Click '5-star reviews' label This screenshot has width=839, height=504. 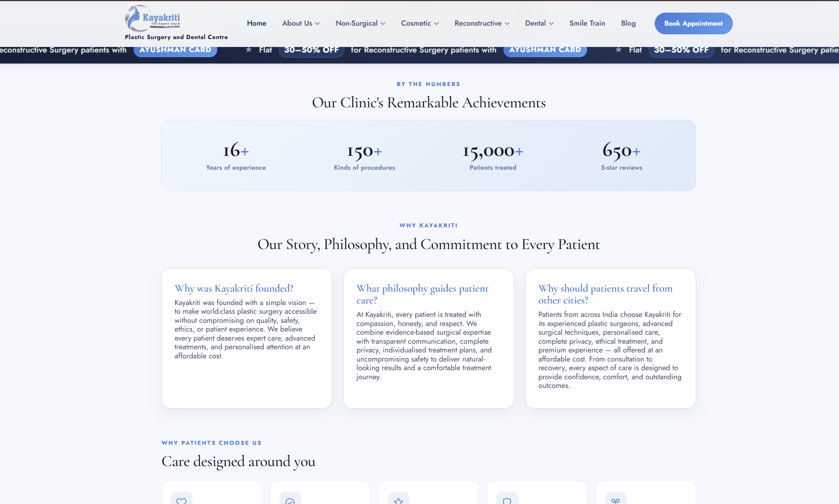pyautogui.click(x=622, y=168)
